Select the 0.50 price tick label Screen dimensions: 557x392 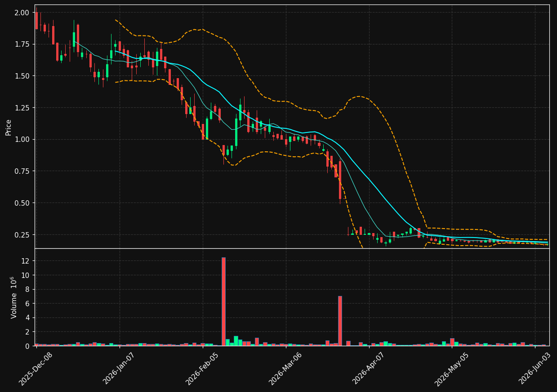coord(22,203)
